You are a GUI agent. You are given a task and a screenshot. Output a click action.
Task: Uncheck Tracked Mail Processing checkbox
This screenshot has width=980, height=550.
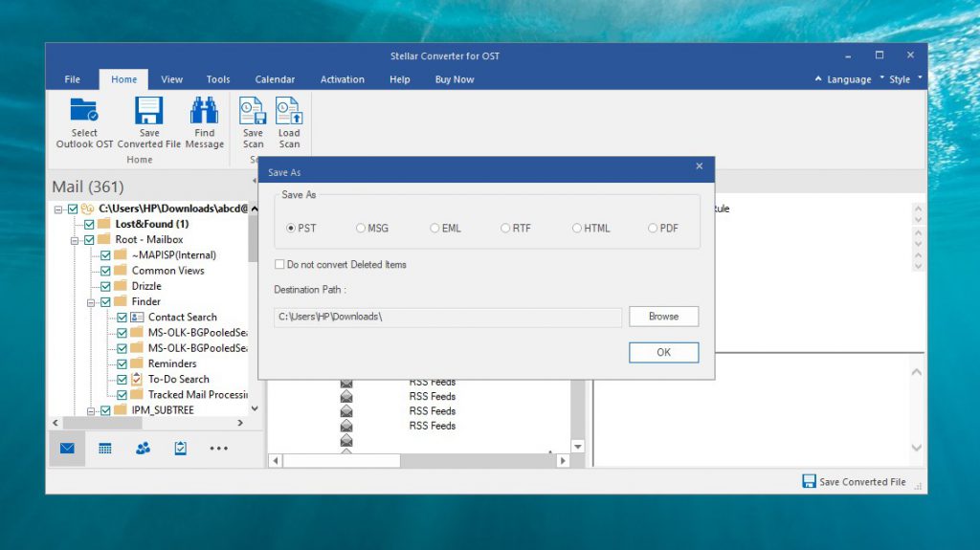[122, 395]
